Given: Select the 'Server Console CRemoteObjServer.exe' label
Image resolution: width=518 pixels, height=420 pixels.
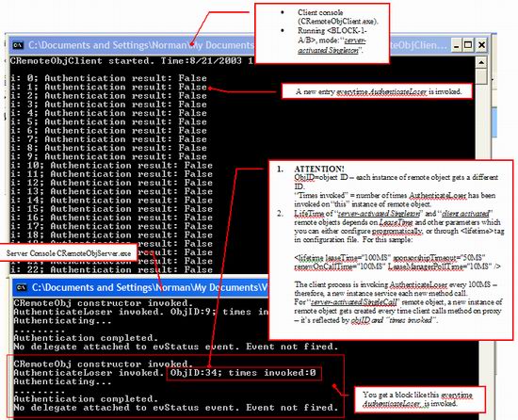Looking at the screenshot, I should click(69, 253).
